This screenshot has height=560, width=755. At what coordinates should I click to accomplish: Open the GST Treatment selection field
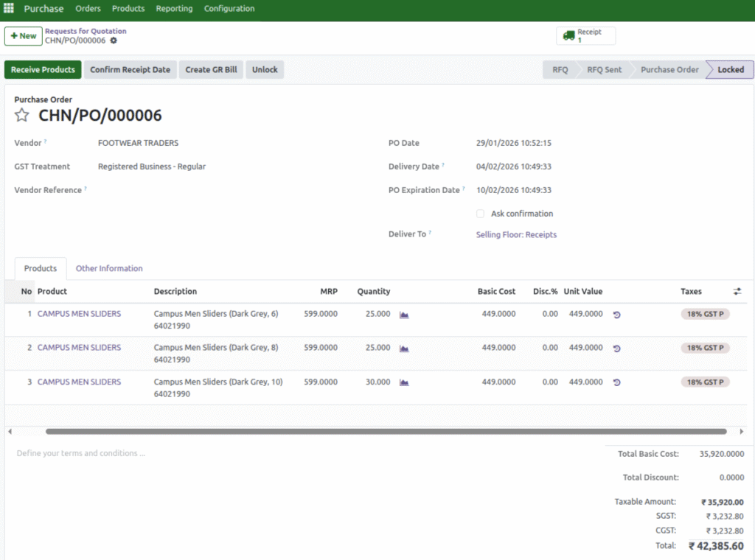[x=152, y=167]
